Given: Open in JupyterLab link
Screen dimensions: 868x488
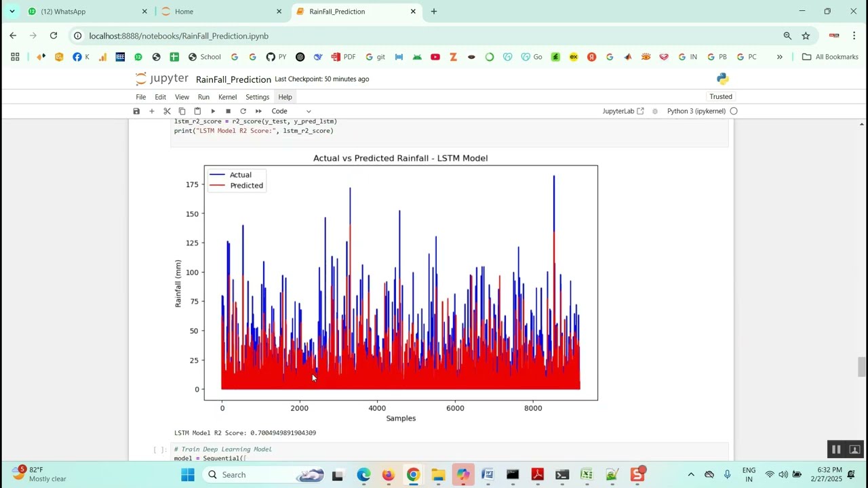Looking at the screenshot, I should point(623,111).
